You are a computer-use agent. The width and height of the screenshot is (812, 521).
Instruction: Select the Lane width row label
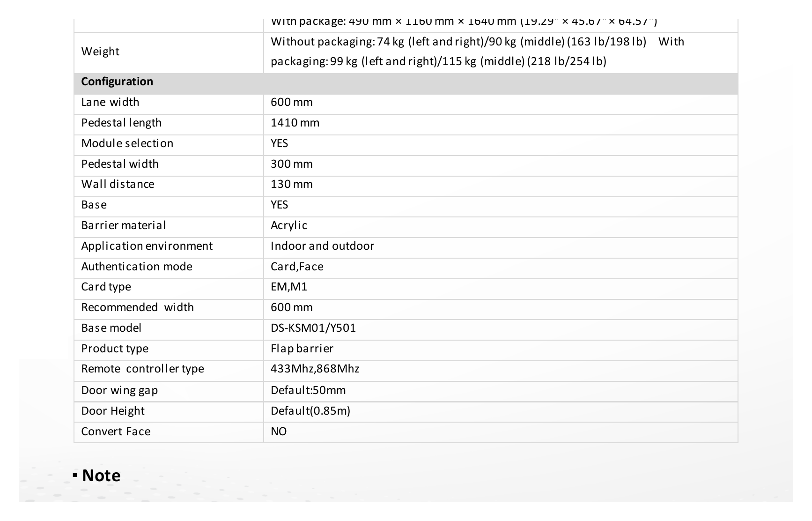click(110, 102)
